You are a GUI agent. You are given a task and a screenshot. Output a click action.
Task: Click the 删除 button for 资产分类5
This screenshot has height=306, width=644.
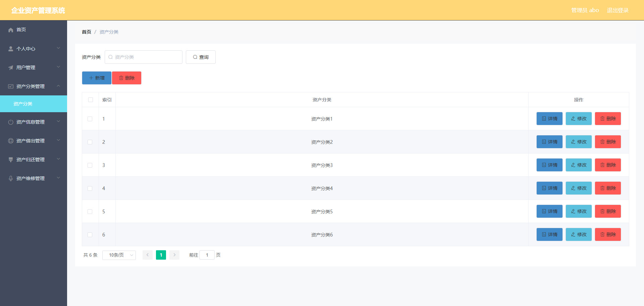pos(608,211)
